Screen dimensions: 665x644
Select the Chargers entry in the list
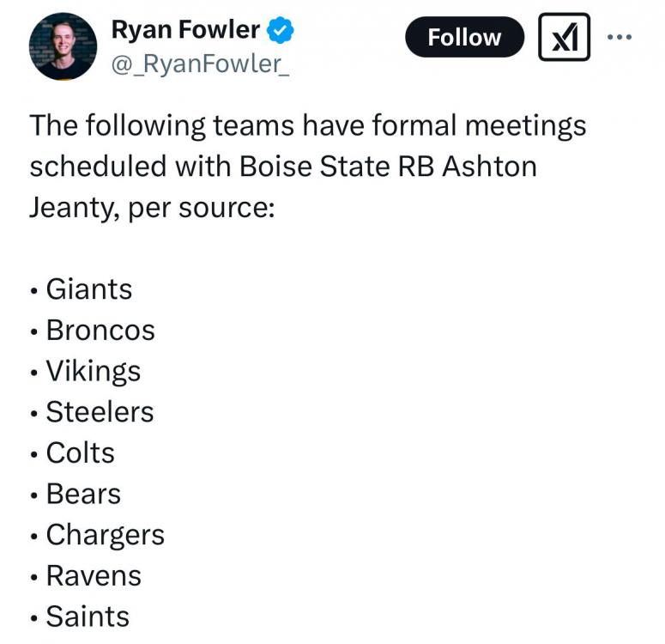click(x=105, y=534)
